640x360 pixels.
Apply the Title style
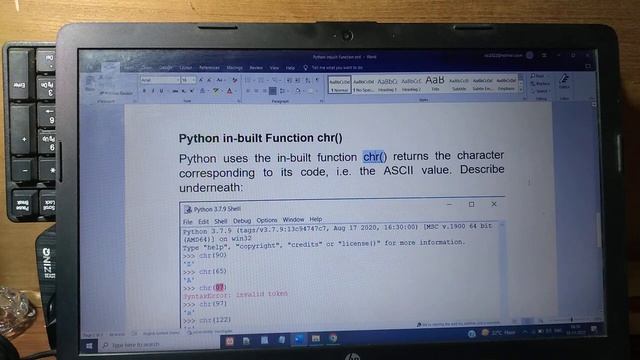point(435,84)
